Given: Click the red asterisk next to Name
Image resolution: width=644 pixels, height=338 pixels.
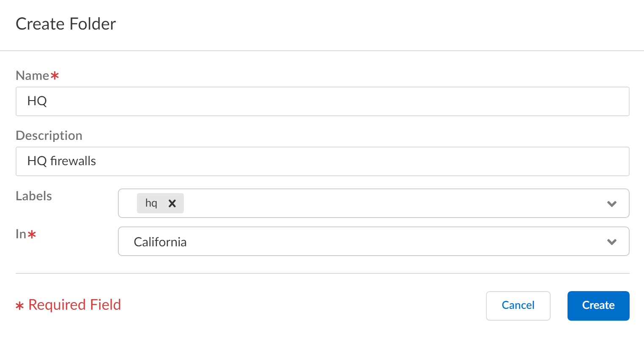Looking at the screenshot, I should (x=55, y=74).
